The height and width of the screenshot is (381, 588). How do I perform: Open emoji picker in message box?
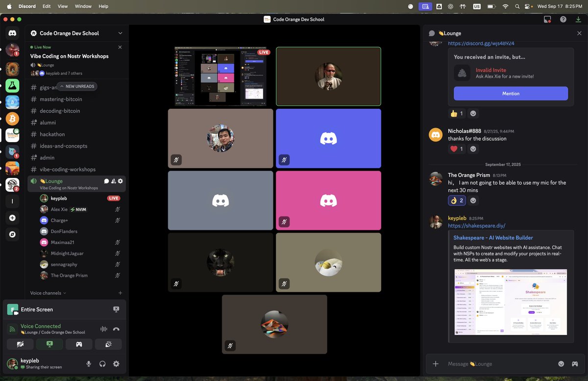(561, 364)
